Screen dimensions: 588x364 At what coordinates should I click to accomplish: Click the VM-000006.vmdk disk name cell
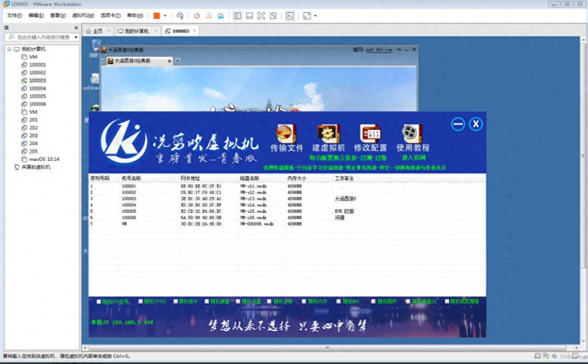257,224
